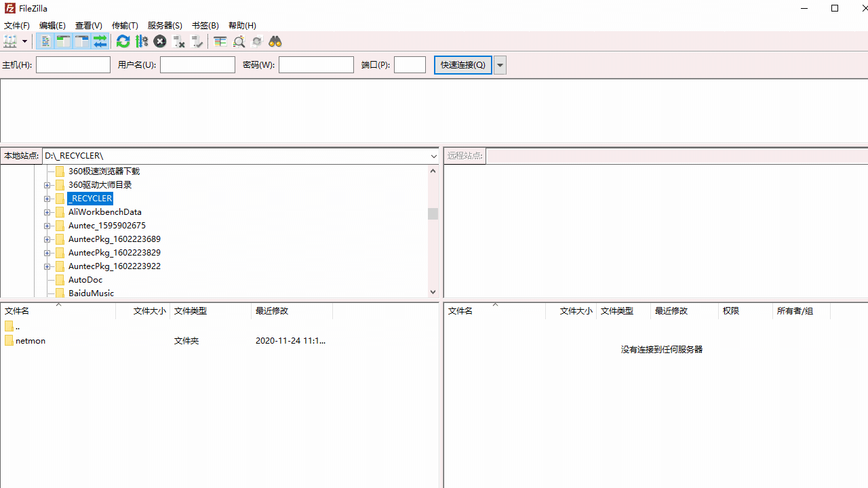Open the local site path dropdown

click(x=433, y=156)
